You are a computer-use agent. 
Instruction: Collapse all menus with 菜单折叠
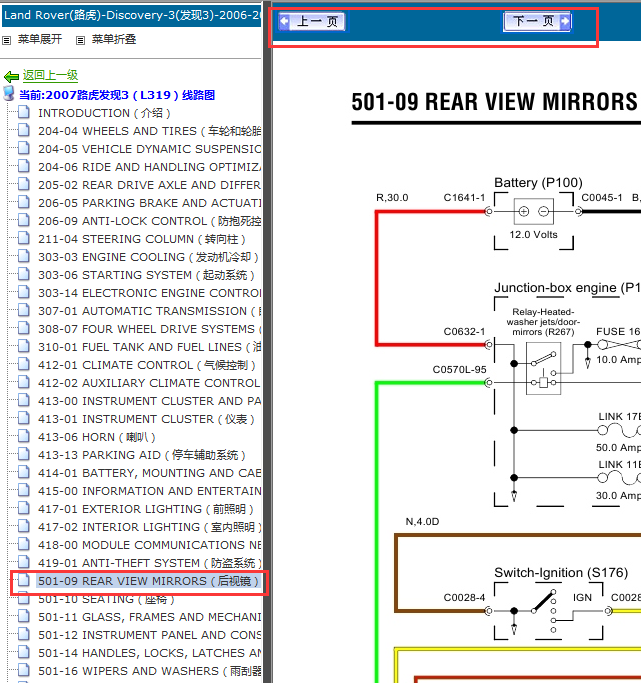(114, 39)
